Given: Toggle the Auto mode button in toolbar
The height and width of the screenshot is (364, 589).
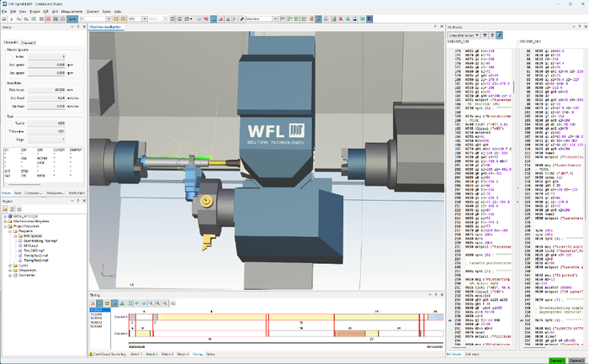Looking at the screenshot, I should [x=72, y=18].
